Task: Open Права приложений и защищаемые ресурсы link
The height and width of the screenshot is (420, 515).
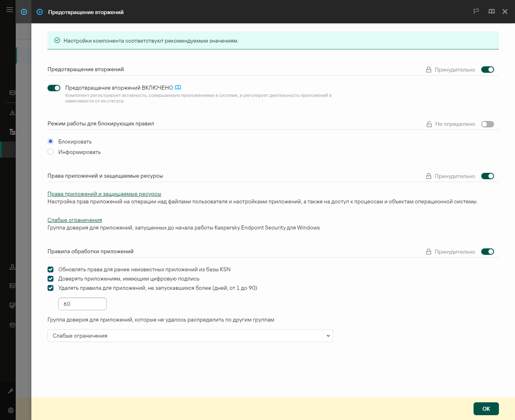Action: coord(104,194)
